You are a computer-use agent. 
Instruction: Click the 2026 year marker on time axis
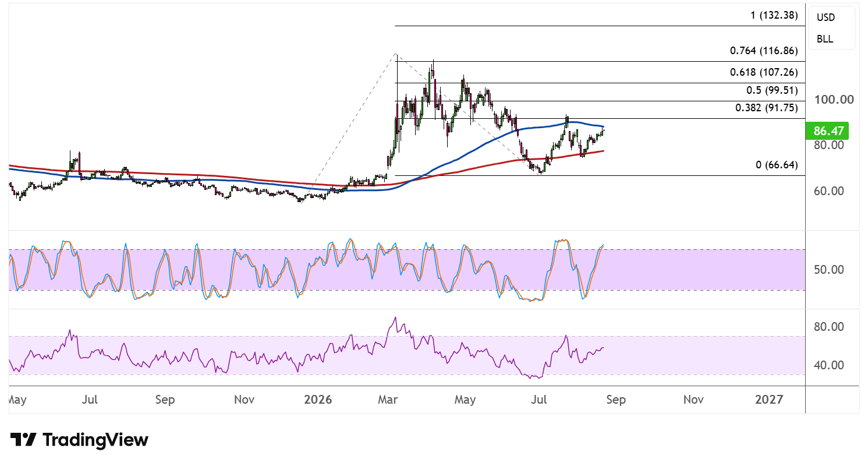pyautogui.click(x=318, y=400)
